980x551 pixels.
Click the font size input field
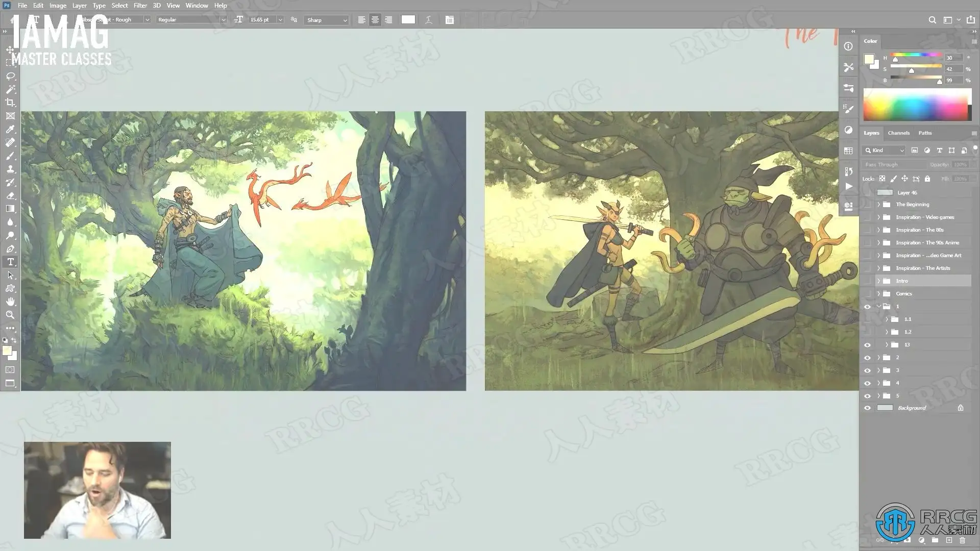[x=261, y=20]
